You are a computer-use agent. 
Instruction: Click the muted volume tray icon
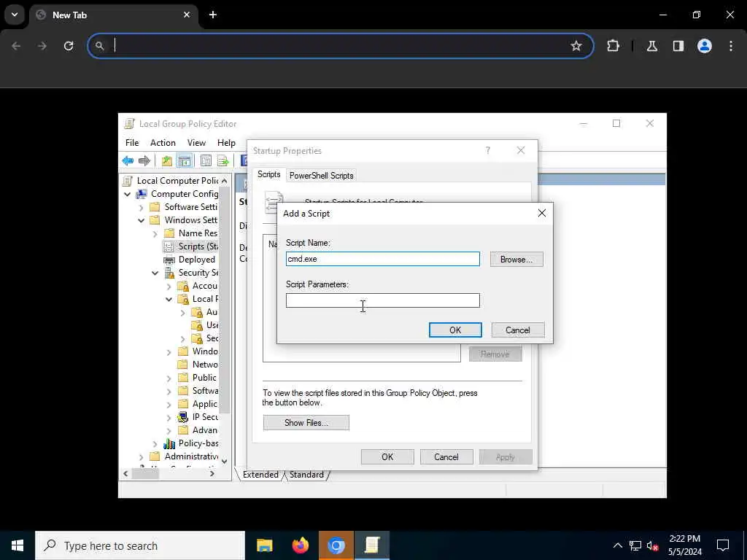point(652,545)
